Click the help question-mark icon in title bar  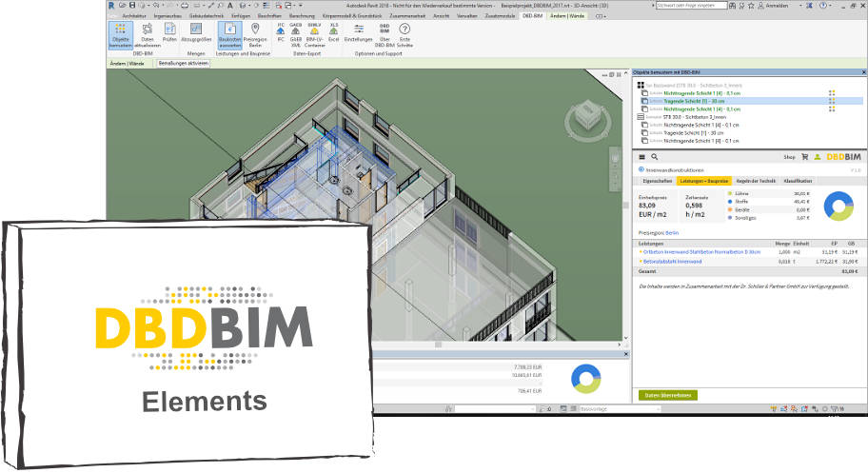823,5
